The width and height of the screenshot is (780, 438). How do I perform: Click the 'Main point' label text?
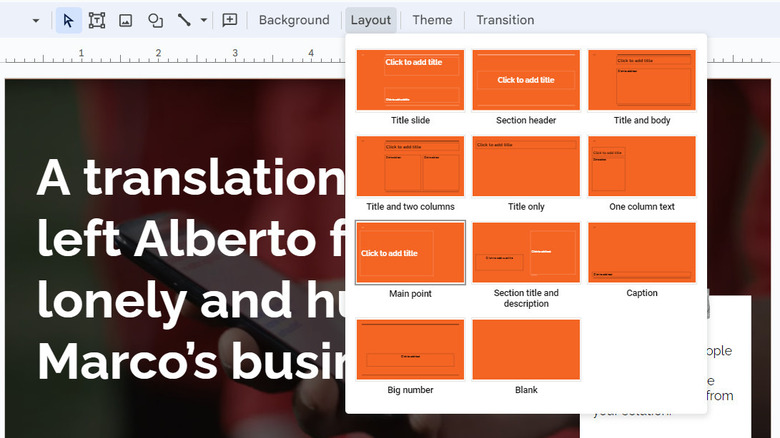(x=410, y=294)
